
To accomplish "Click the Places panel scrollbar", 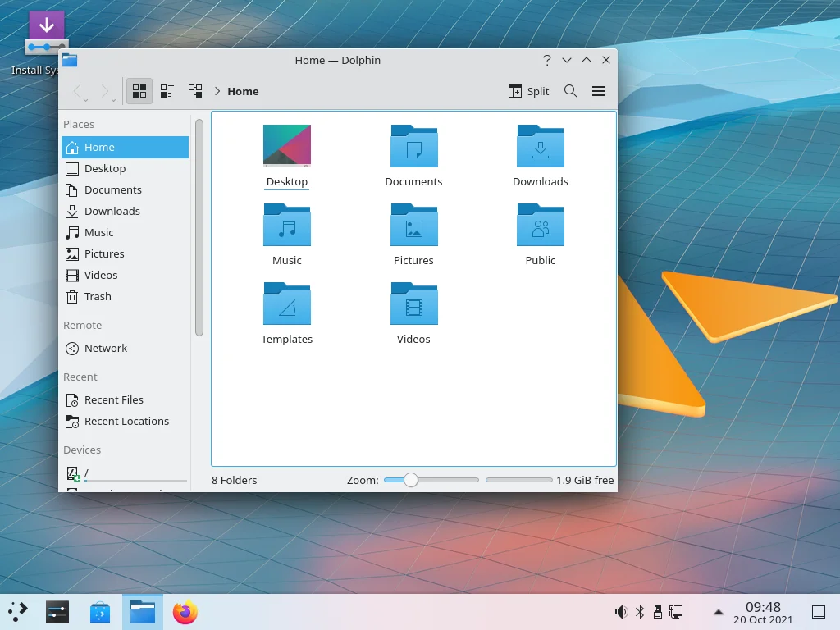I will click(x=199, y=228).
